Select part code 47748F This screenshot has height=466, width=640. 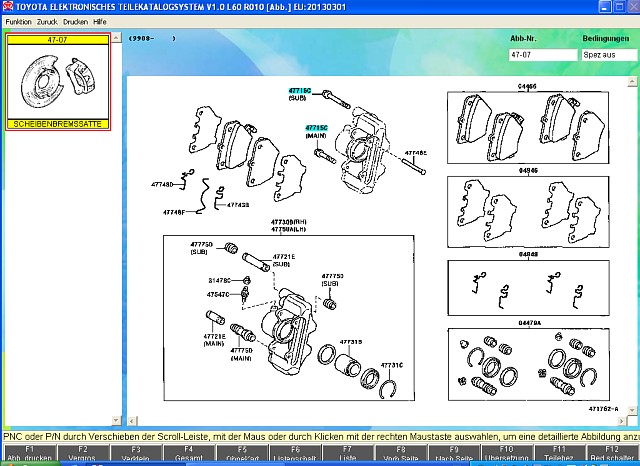174,212
